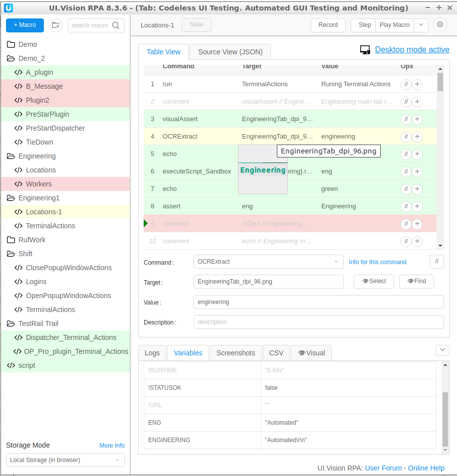The width and height of the screenshot is (457, 476).
Task: Click the desktop mode monitor icon
Action: 365,50
